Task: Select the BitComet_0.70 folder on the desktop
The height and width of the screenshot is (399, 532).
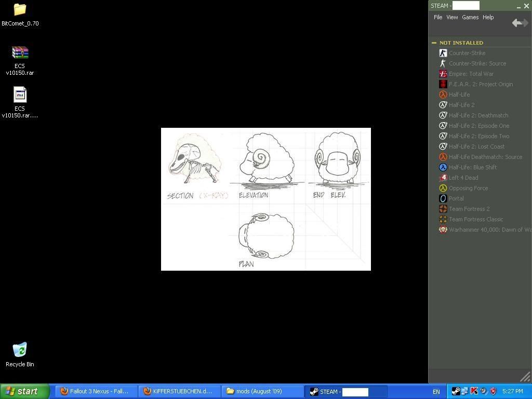Action: [20, 10]
